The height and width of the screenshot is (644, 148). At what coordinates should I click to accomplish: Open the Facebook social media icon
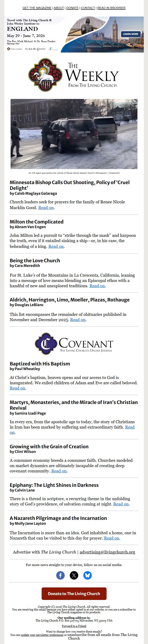pos(60,575)
